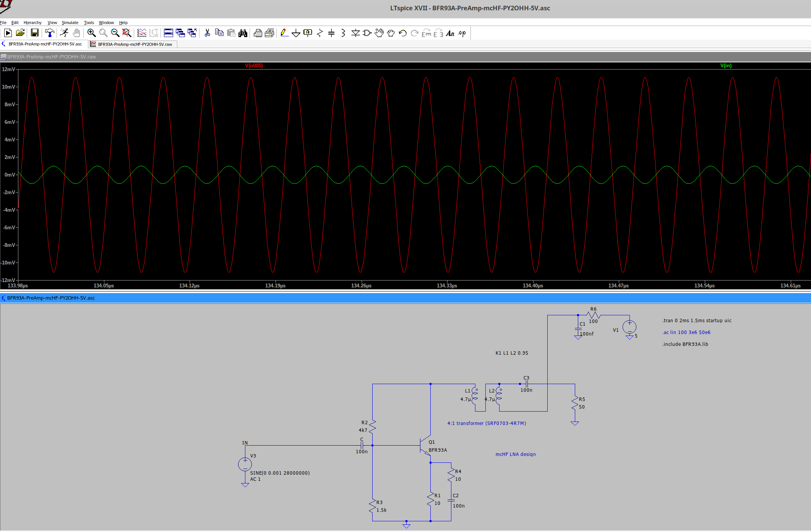Place a Capacitor component
The height and width of the screenshot is (532, 811).
pos(331,33)
